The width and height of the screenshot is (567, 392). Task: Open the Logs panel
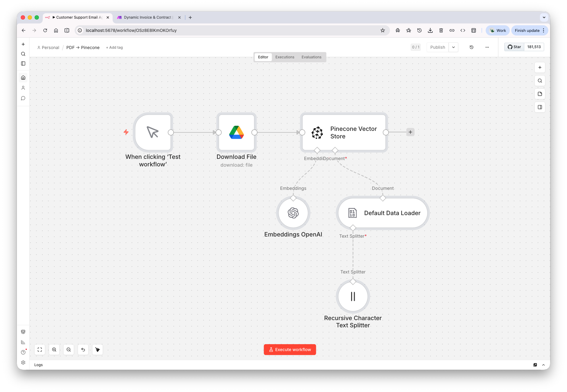point(38,365)
